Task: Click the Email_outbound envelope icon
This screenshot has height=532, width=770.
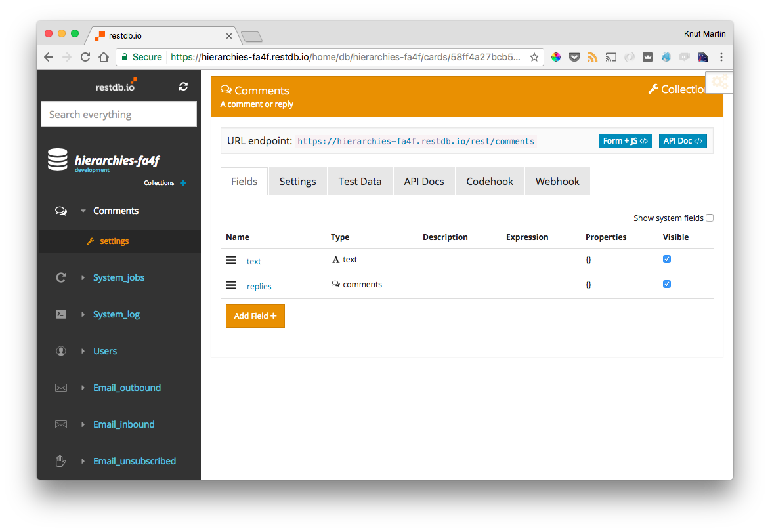Action: coord(61,388)
